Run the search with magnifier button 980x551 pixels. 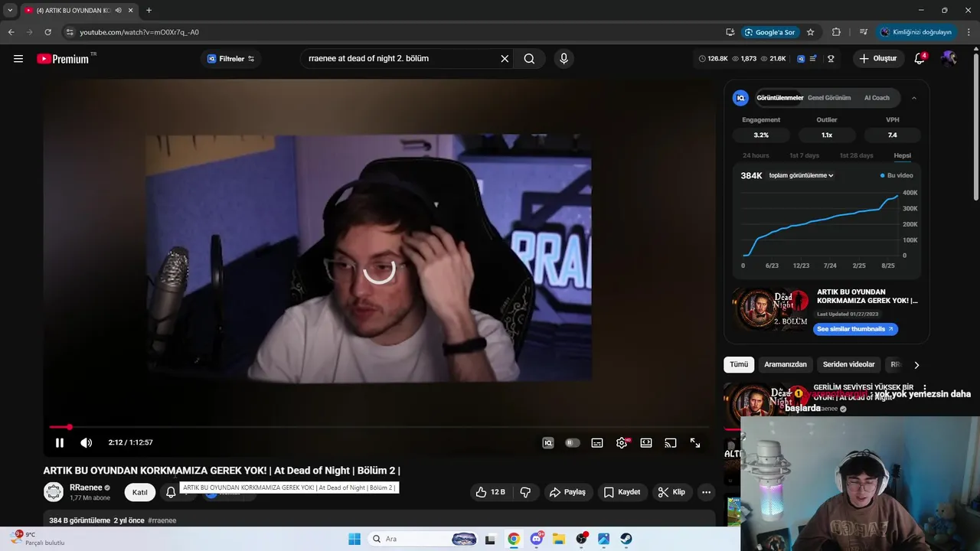tap(529, 59)
